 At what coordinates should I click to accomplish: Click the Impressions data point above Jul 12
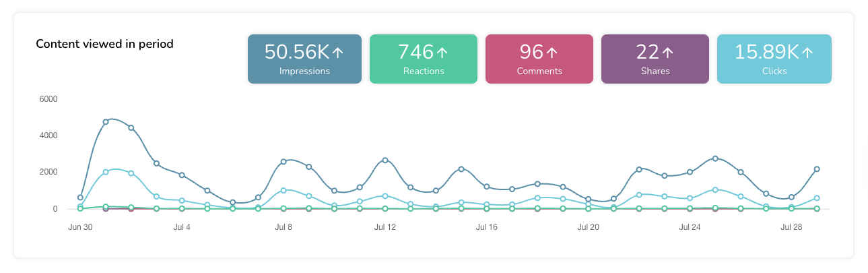click(x=385, y=160)
